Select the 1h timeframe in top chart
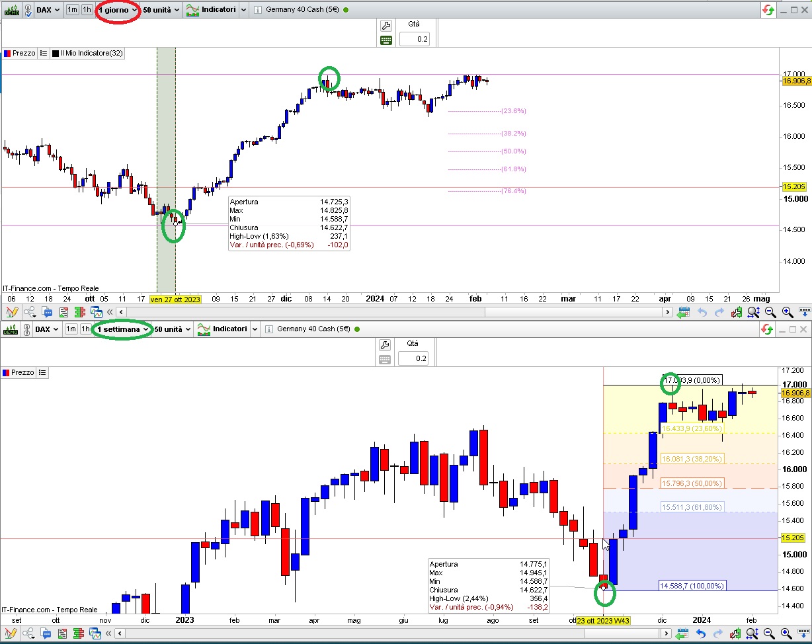Screen dimensions: 812x644 coord(87,10)
